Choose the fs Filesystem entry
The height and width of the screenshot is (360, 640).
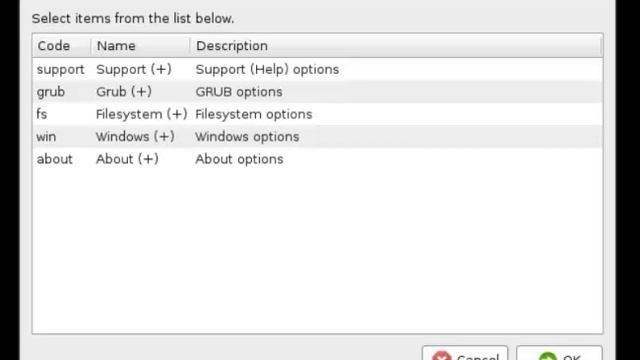click(317, 114)
